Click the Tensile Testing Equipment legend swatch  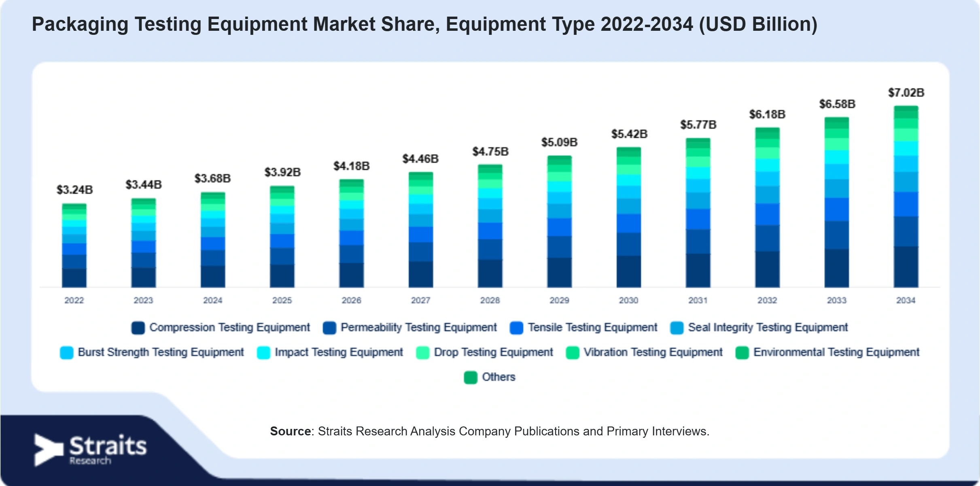coord(516,328)
